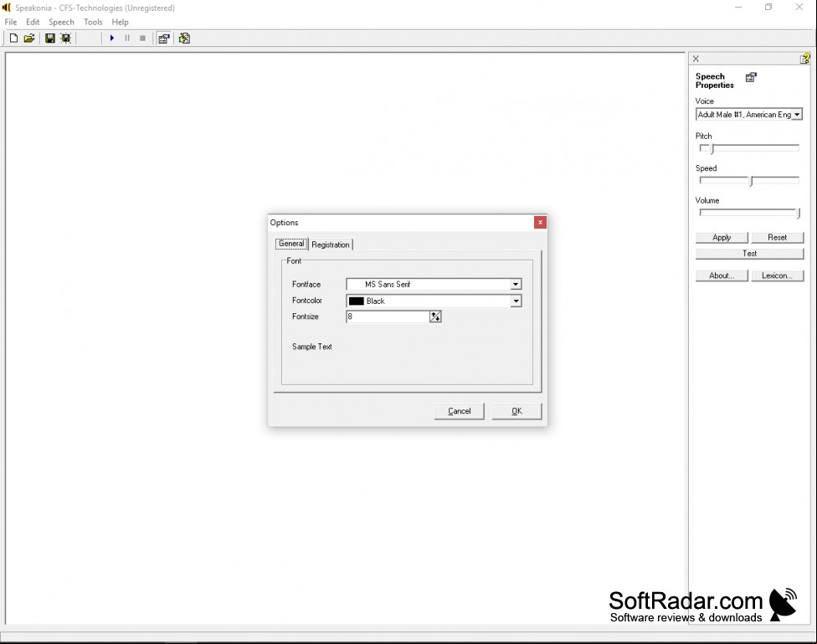This screenshot has height=644, width=817.
Task: Open the File menu
Action: click(x=11, y=22)
